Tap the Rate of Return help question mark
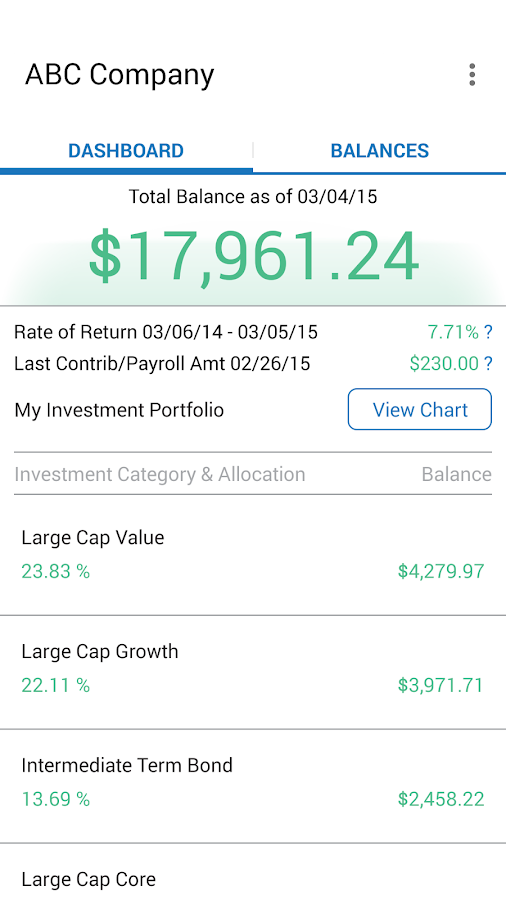506x900 pixels. tap(488, 332)
